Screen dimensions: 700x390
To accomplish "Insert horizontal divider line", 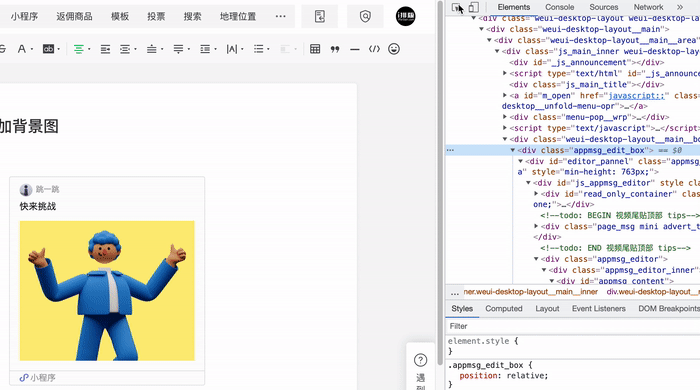I will tap(354, 49).
